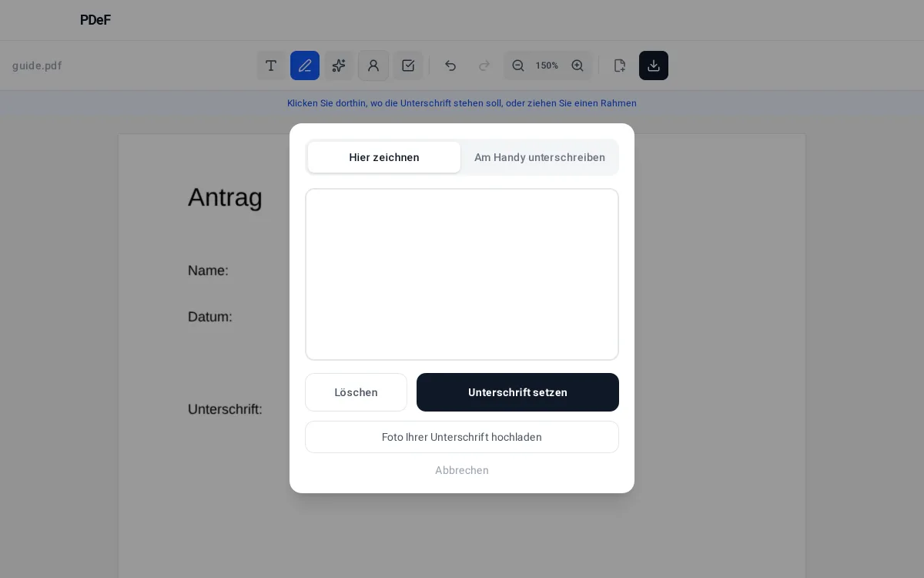The width and height of the screenshot is (924, 578).
Task: Click the add page file icon
Action: click(x=620, y=66)
